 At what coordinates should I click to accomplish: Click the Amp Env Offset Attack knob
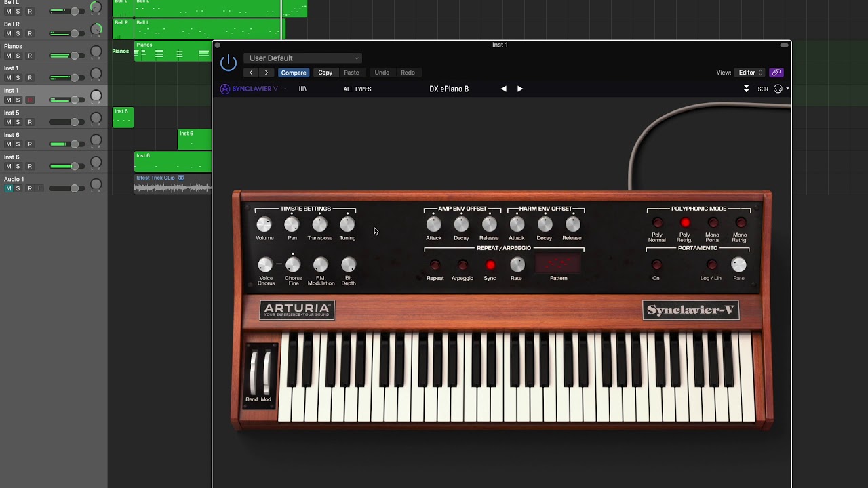point(433,224)
